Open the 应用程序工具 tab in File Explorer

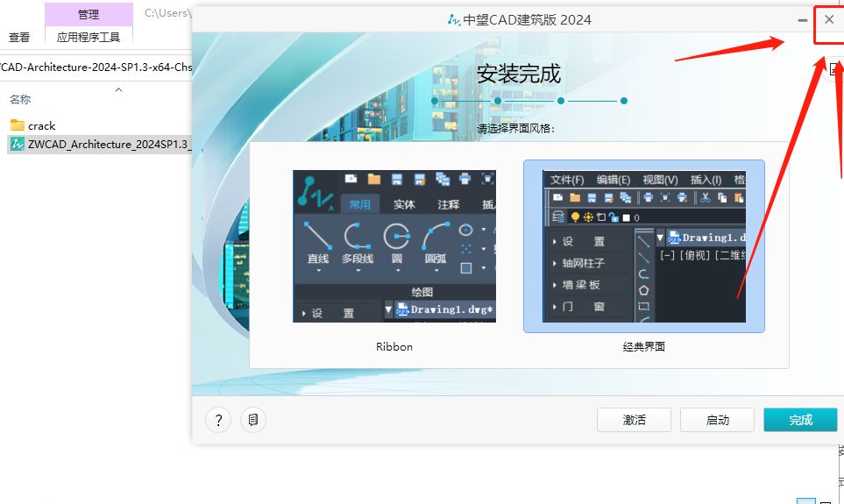point(89,37)
